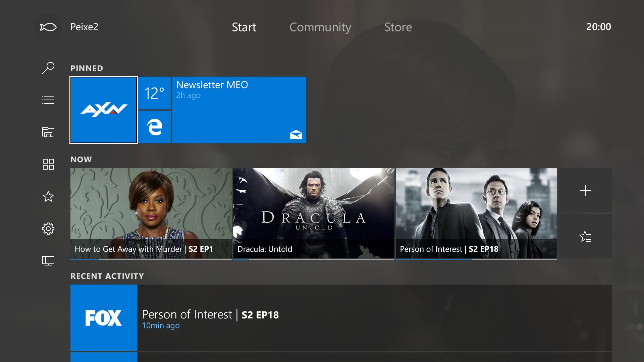
Task: Open the list guide icon in sidebar
Action: (x=48, y=100)
